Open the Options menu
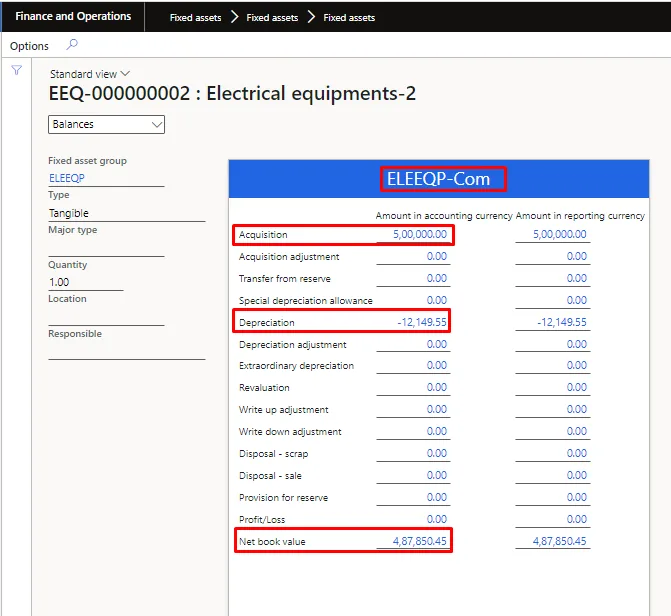This screenshot has height=616, width=671. [x=29, y=46]
